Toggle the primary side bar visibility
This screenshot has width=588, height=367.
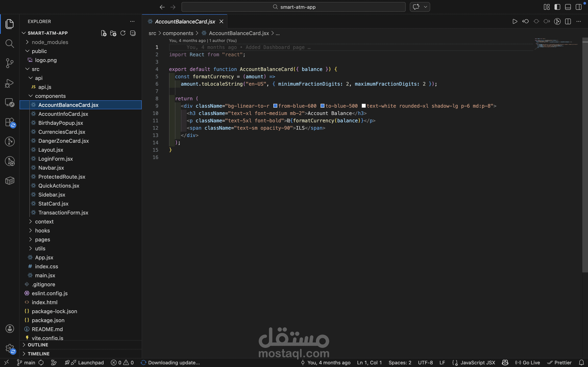tap(557, 7)
